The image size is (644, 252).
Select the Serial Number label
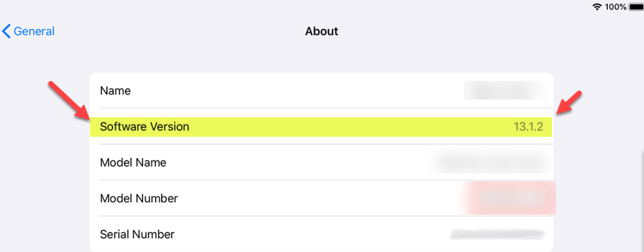click(x=137, y=234)
